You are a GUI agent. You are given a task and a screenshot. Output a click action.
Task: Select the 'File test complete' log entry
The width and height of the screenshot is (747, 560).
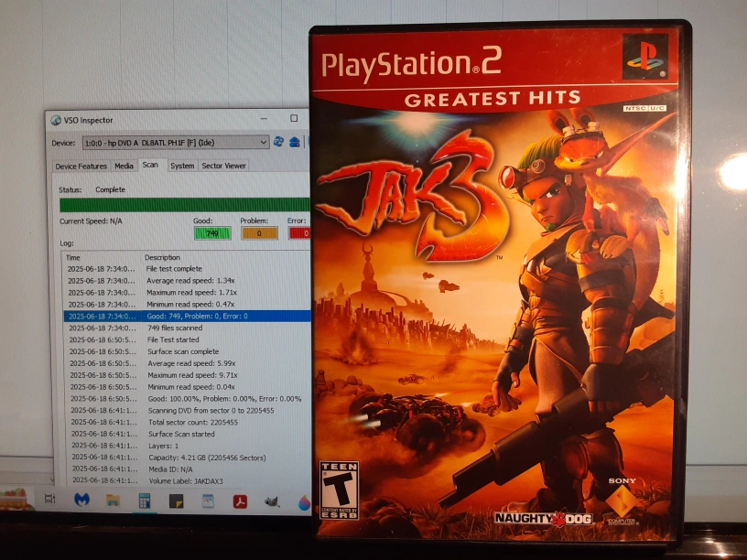point(174,269)
